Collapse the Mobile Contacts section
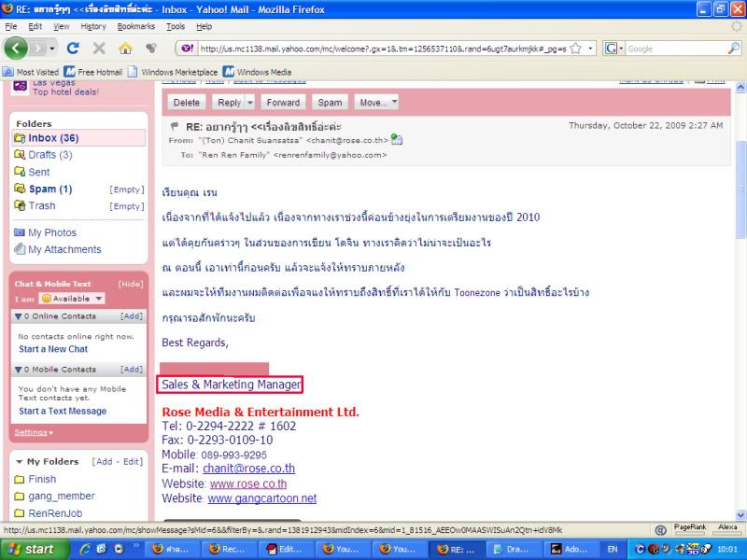This screenshot has height=560, width=747. point(18,369)
